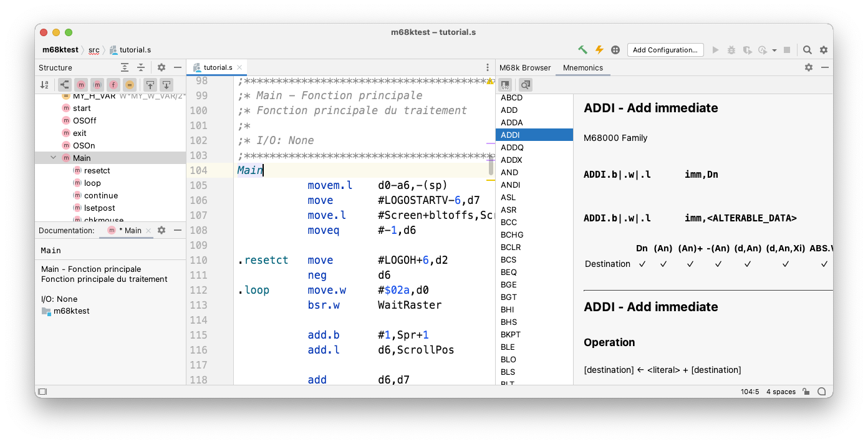Expand all in Structure panel
Screen dimensions: 868x444
tap(125, 67)
